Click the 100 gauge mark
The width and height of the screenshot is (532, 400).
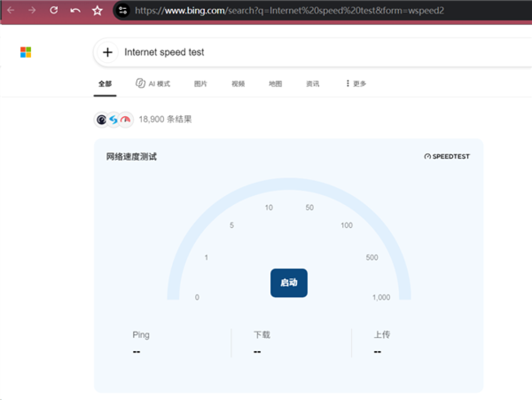click(347, 225)
